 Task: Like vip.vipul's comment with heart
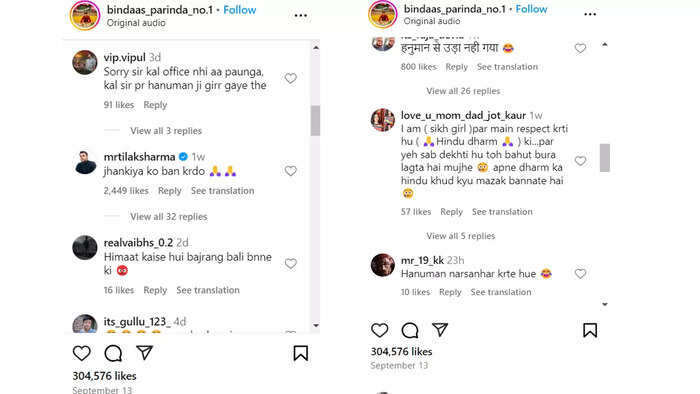tap(291, 78)
